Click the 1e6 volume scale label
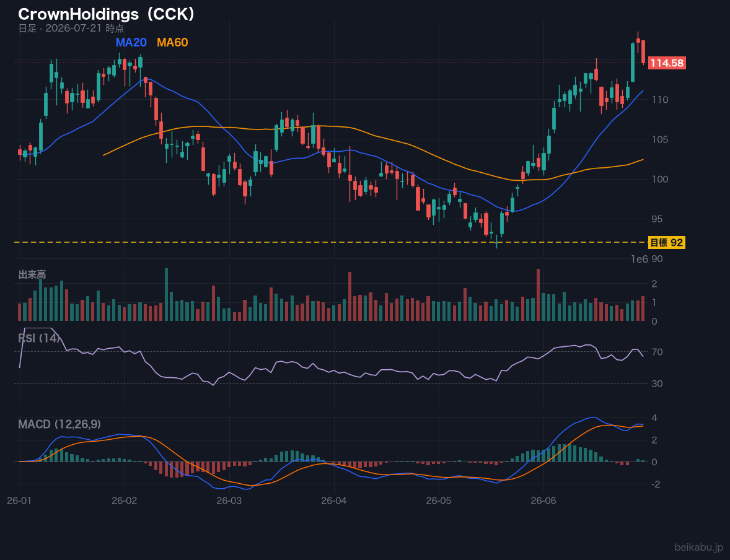This screenshot has height=560, width=730. click(640, 259)
